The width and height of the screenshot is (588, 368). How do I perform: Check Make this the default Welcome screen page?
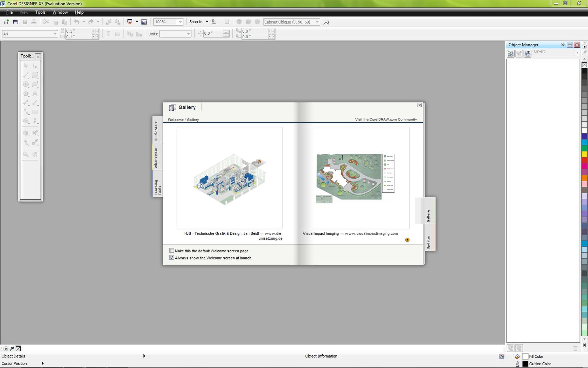171,251
